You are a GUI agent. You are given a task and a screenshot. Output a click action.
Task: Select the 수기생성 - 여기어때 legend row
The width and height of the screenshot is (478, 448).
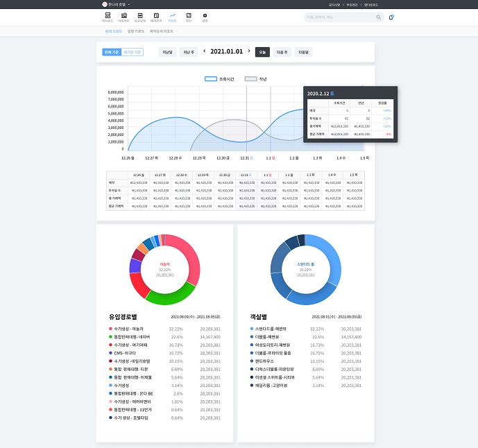tap(164, 345)
